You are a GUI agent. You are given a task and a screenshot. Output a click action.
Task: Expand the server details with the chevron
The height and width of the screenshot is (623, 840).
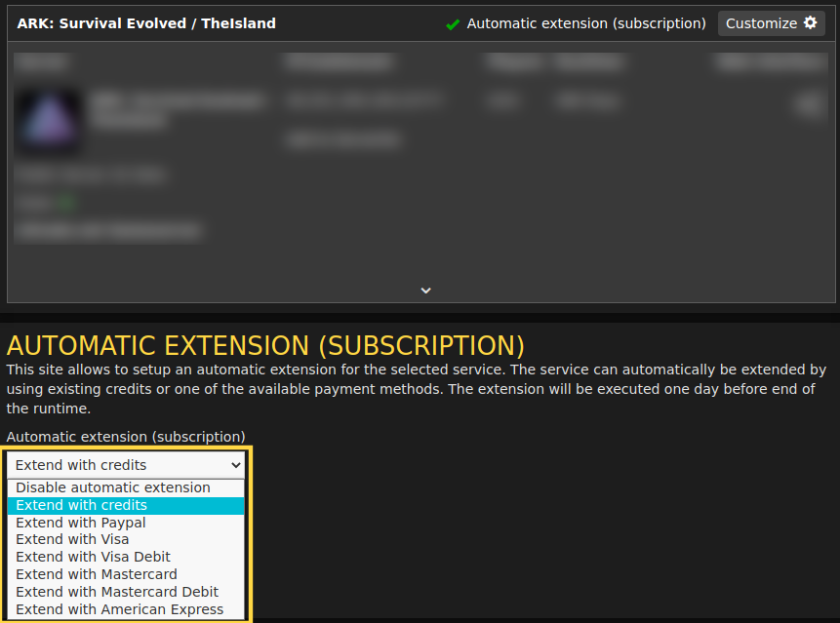coord(425,290)
